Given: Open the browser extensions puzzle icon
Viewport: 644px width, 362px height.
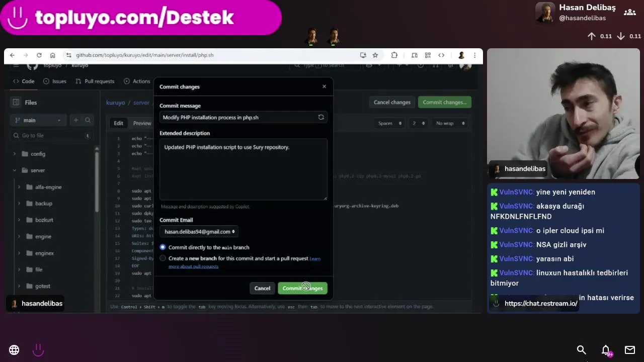Looking at the screenshot, I should tap(394, 55).
